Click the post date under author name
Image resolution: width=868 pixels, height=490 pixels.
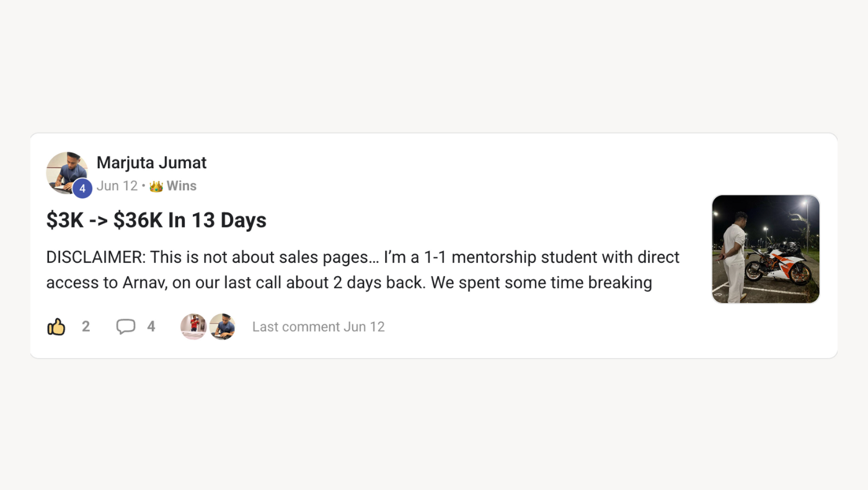117,186
